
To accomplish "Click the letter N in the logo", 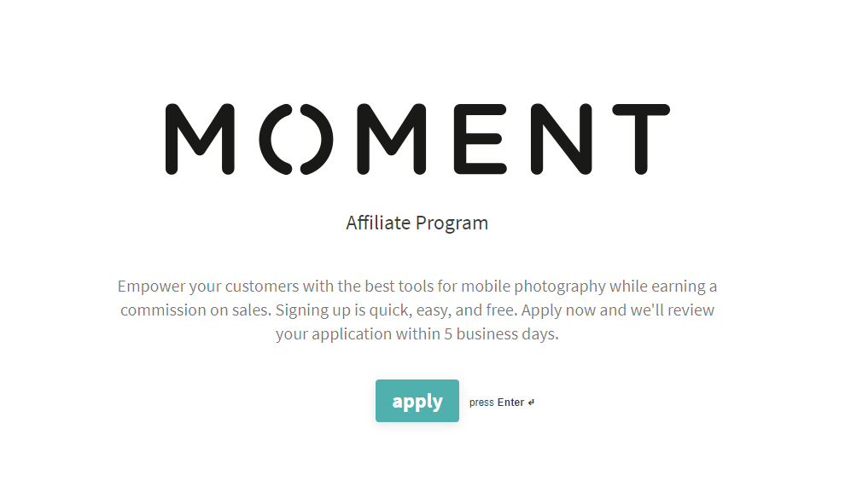I will tap(561, 139).
